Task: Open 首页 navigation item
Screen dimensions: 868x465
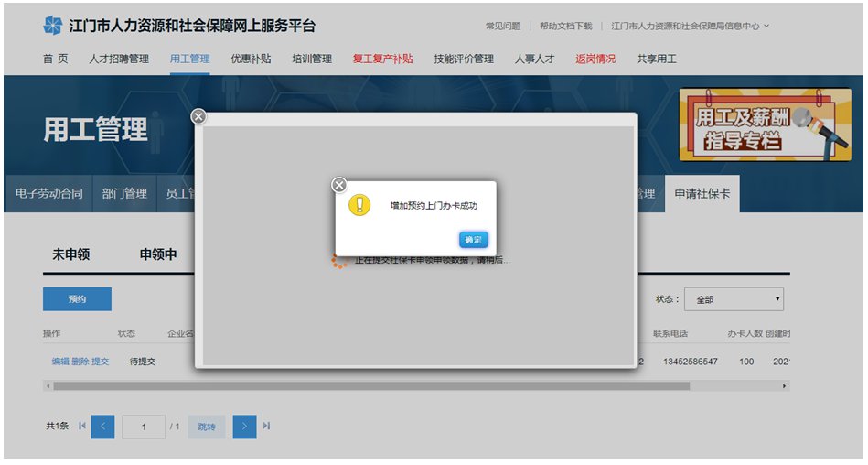Action: [56, 59]
